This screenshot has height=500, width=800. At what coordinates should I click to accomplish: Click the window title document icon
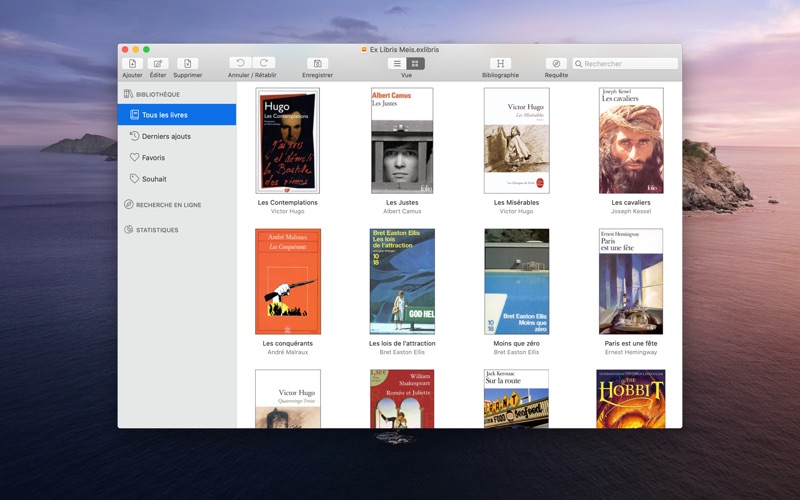[x=364, y=49]
